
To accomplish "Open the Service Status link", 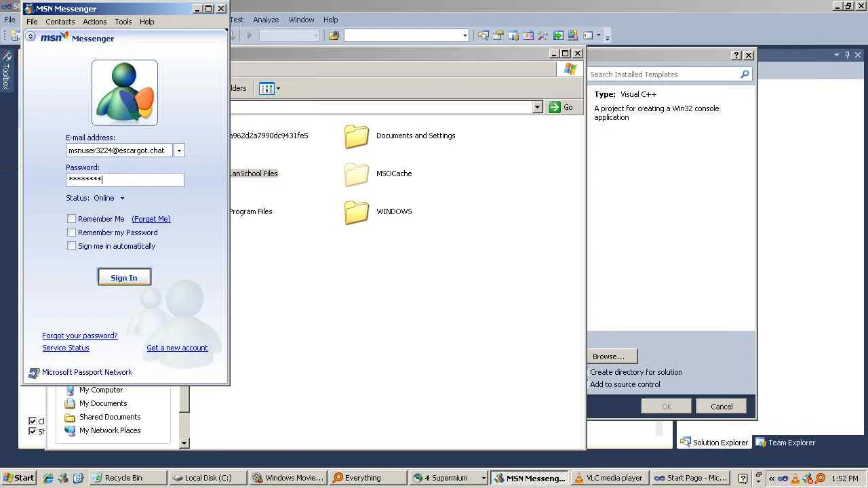I will click(66, 348).
